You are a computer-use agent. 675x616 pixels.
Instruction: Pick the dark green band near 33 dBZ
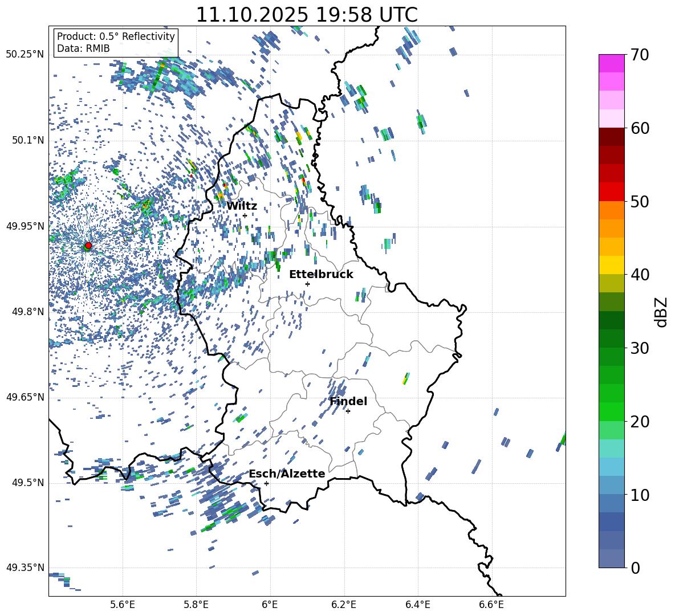click(x=611, y=320)
